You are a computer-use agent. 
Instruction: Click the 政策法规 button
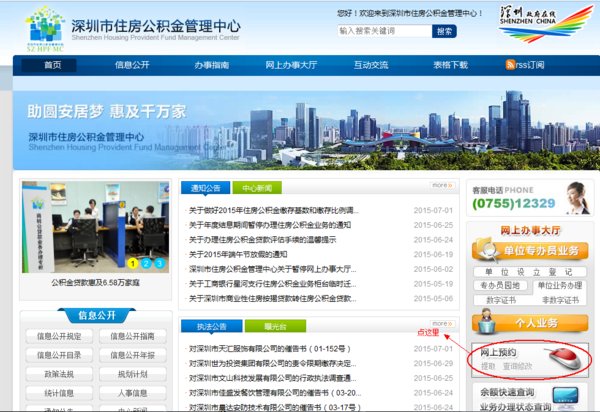pos(59,374)
